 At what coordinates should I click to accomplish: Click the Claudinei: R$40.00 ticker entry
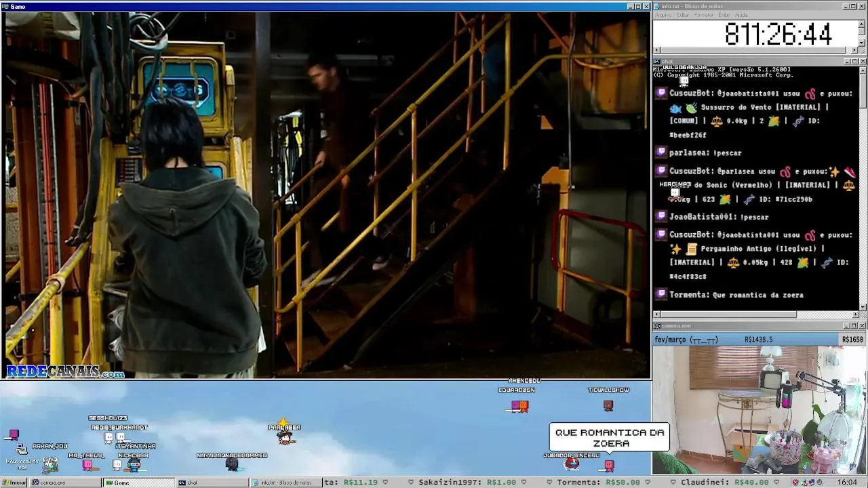725,483
